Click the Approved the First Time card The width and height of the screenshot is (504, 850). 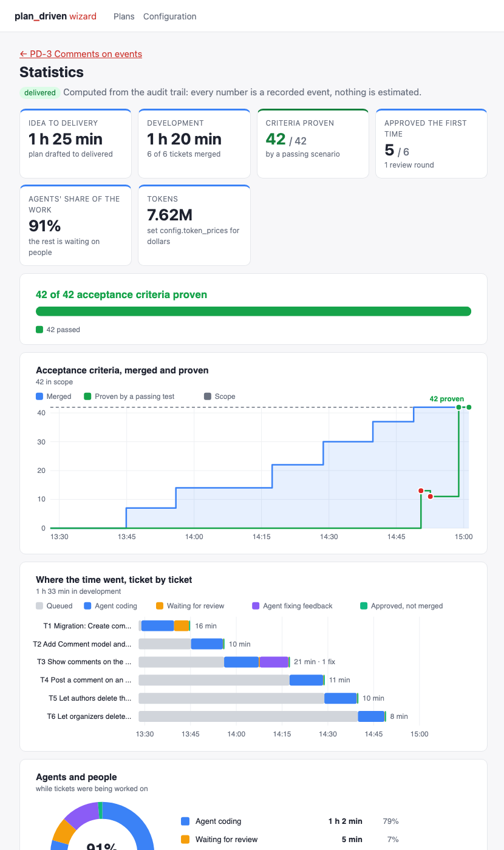tap(432, 143)
